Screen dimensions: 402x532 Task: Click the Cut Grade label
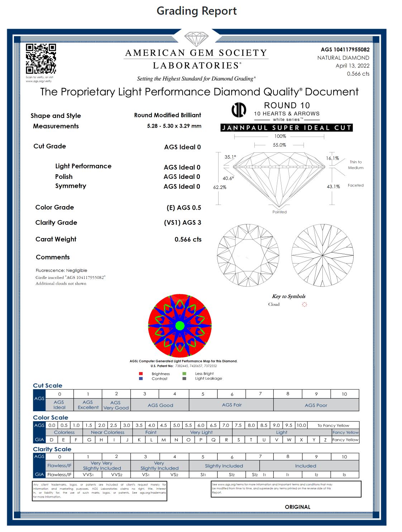tap(50, 146)
